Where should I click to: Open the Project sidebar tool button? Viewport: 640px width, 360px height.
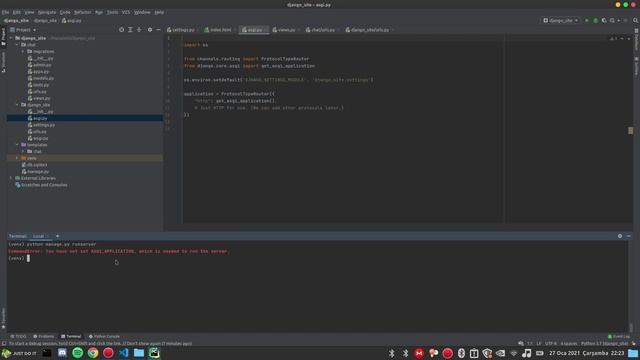[x=3, y=37]
